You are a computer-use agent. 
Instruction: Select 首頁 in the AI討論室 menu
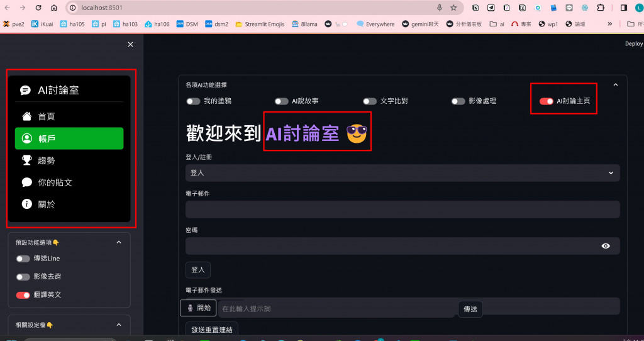pos(69,116)
